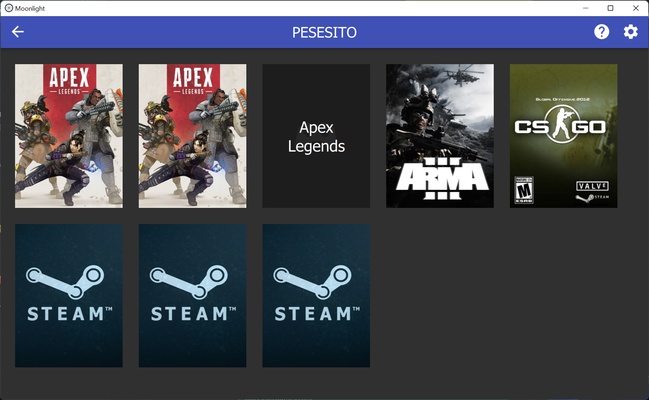This screenshot has width=649, height=400.
Task: Maximize the Moonlight window
Action: pos(610,8)
